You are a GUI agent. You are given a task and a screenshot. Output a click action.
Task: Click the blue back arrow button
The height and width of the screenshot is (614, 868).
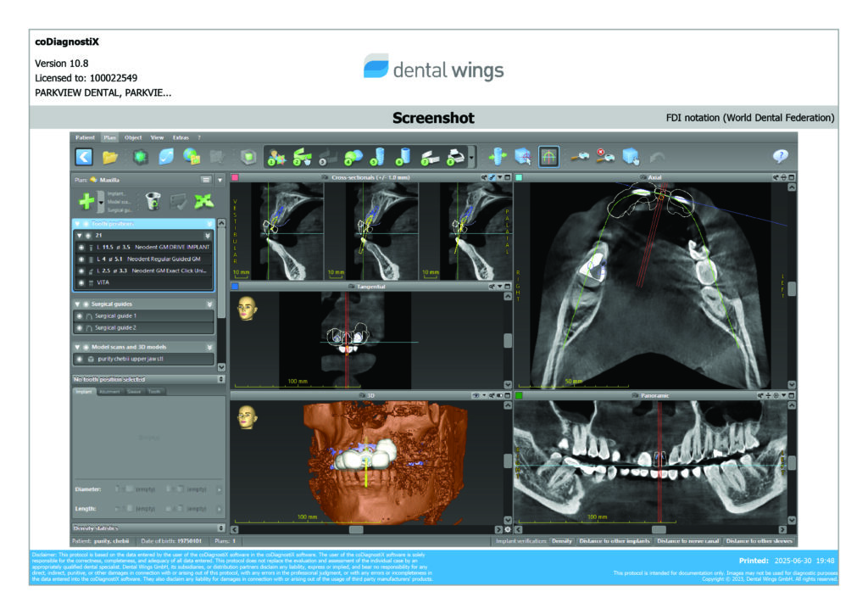tap(84, 157)
